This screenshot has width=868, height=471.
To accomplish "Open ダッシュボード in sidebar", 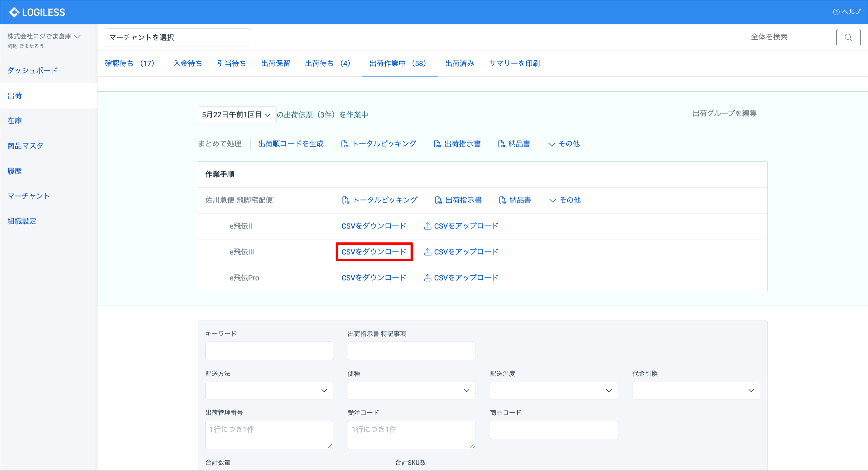I will 48,70.
